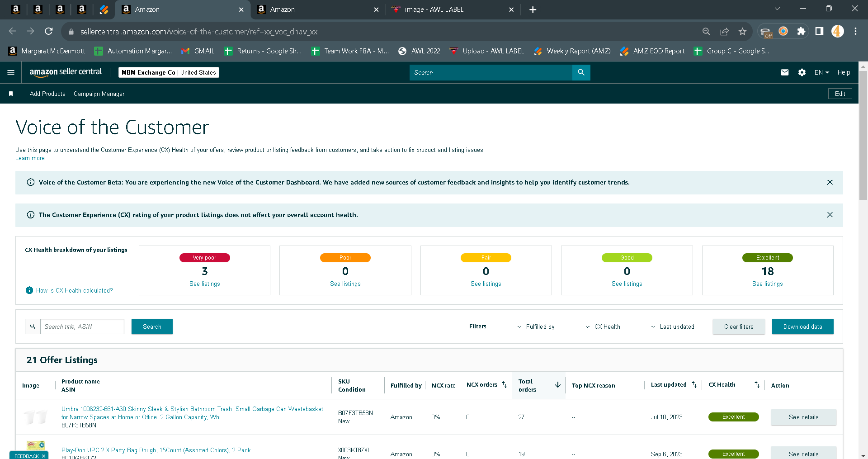Open Add Products menu item

click(x=47, y=94)
